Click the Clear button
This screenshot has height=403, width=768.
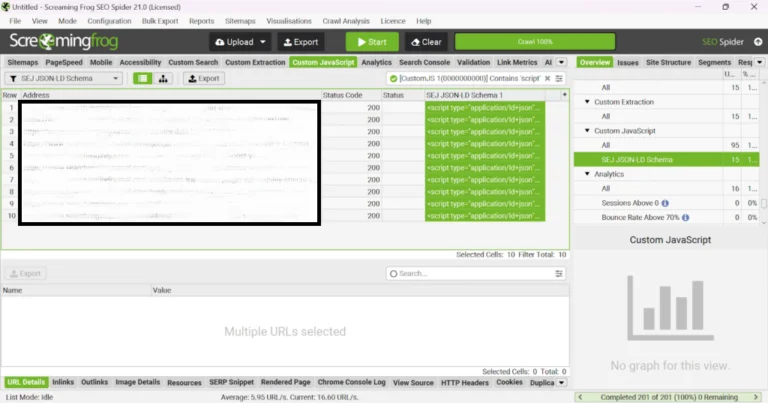pyautogui.click(x=425, y=42)
